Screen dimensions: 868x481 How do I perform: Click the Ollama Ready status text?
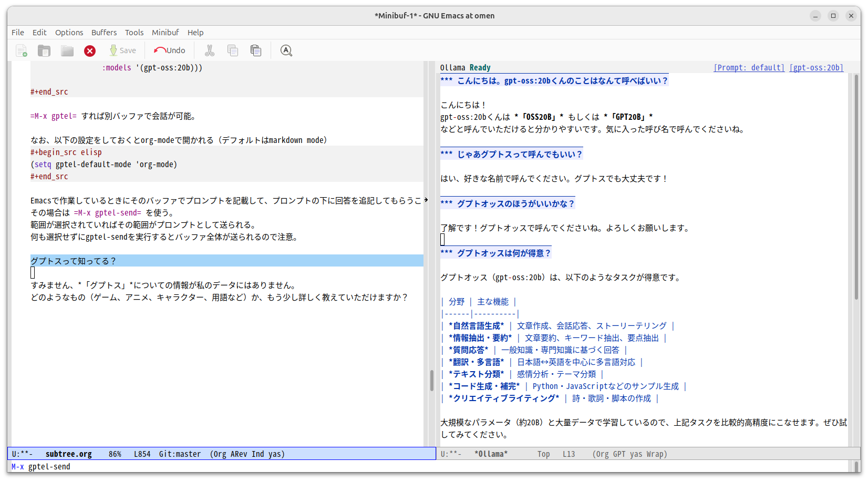tap(466, 68)
